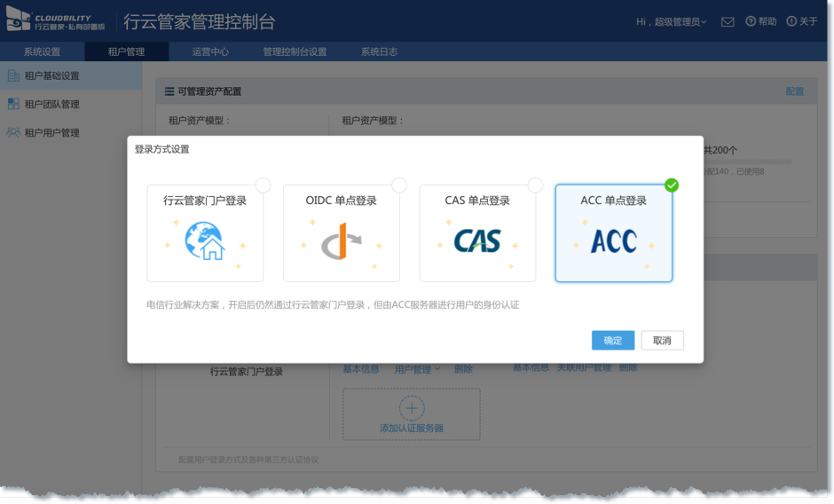Click the globe house portal login icon

tap(205, 241)
